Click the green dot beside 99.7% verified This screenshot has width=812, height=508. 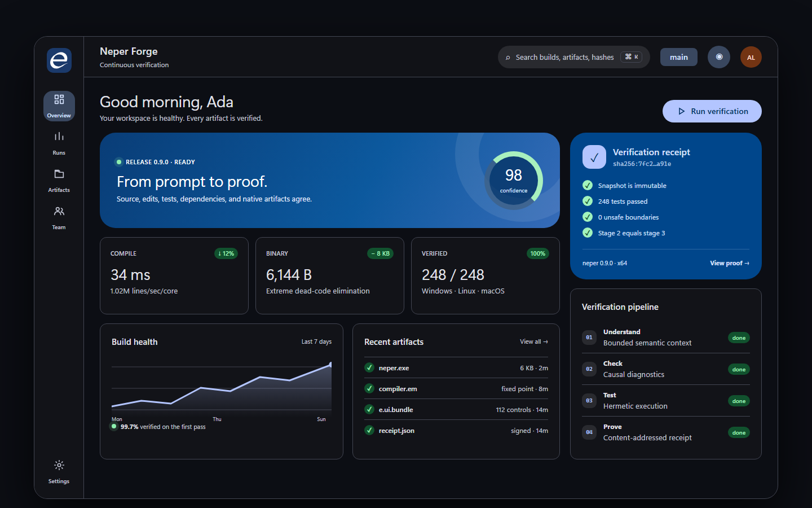tap(114, 426)
